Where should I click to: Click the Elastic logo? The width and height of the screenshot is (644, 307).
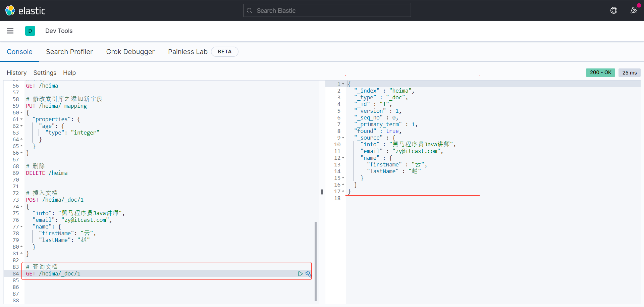(25, 11)
